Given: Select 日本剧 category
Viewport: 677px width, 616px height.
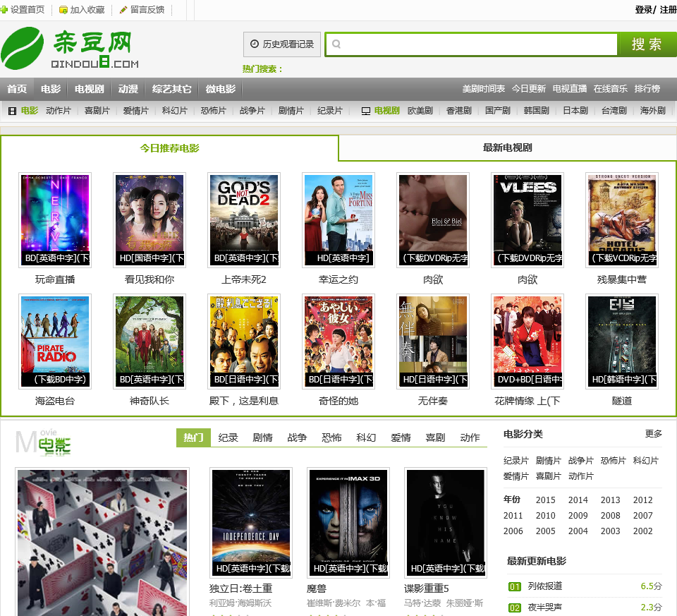Looking at the screenshot, I should coord(575,111).
